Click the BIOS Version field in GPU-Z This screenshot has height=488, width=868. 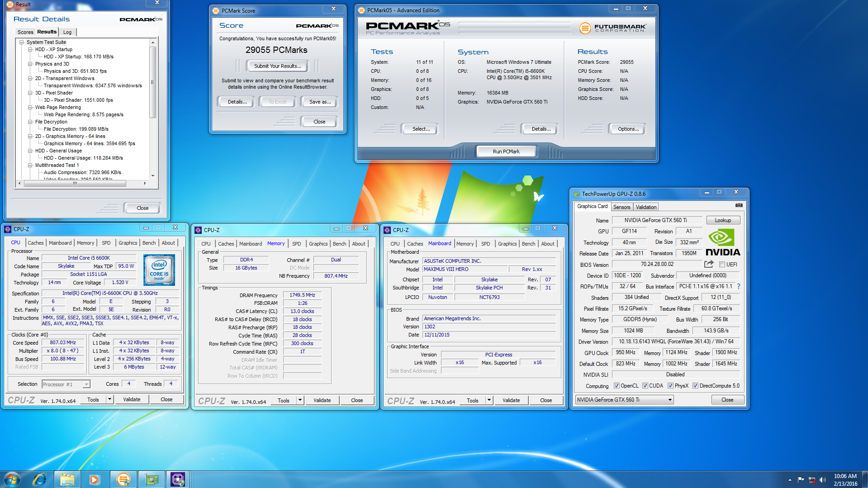tap(657, 265)
